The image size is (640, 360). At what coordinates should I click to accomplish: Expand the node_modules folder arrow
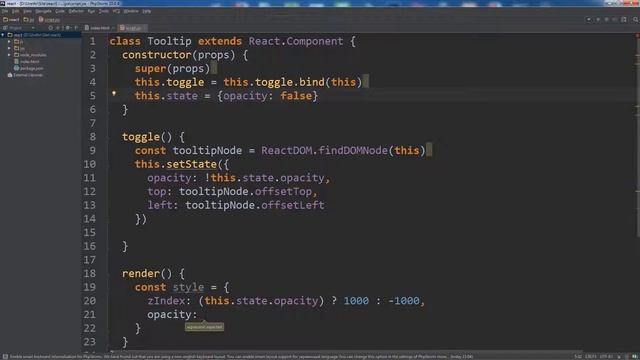pos(9,54)
